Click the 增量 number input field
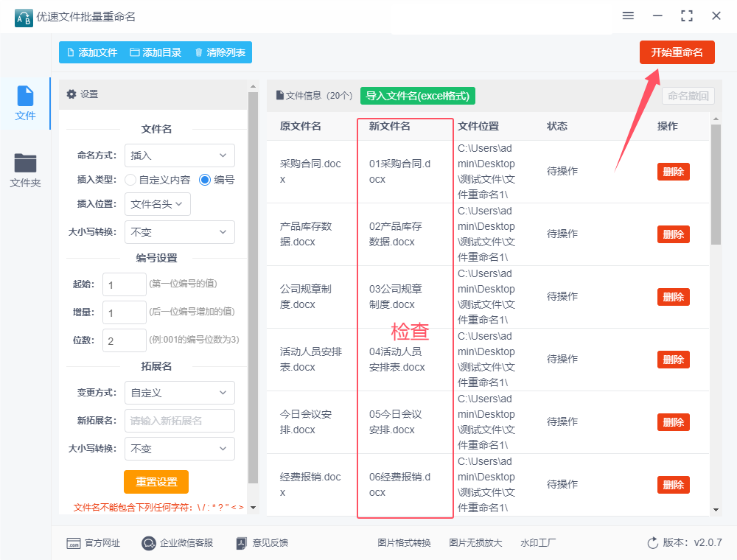 pos(125,312)
